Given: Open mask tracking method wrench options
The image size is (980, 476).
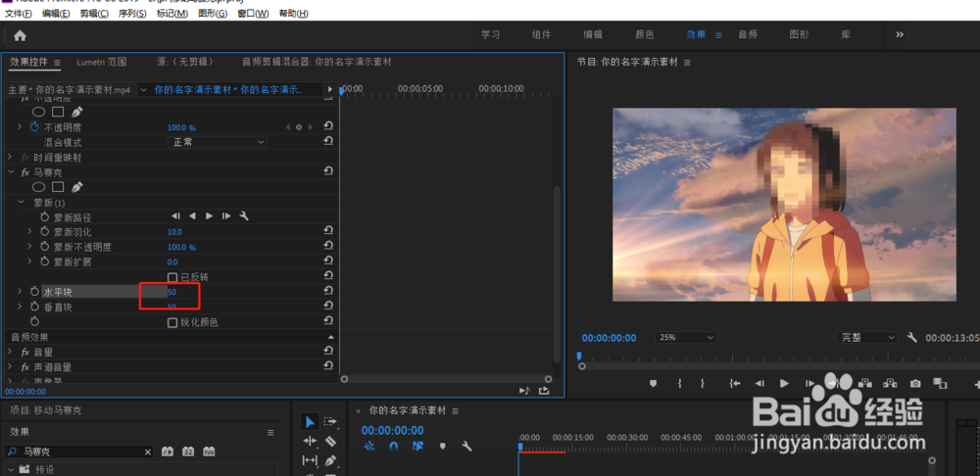Looking at the screenshot, I should (x=244, y=216).
